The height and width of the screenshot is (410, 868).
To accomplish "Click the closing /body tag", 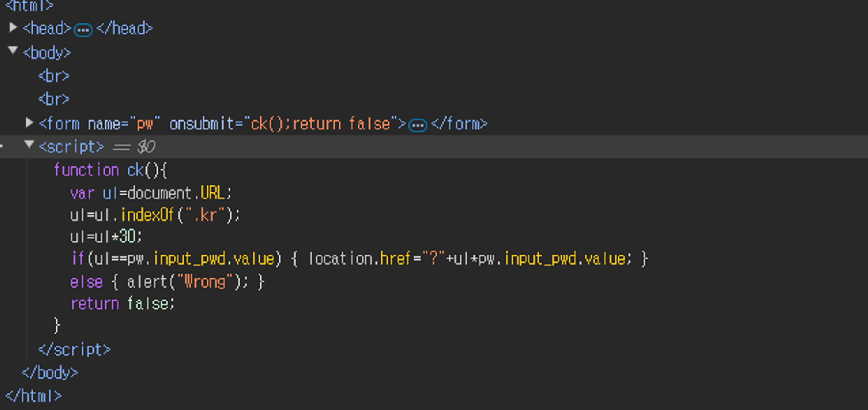I will click(x=50, y=373).
